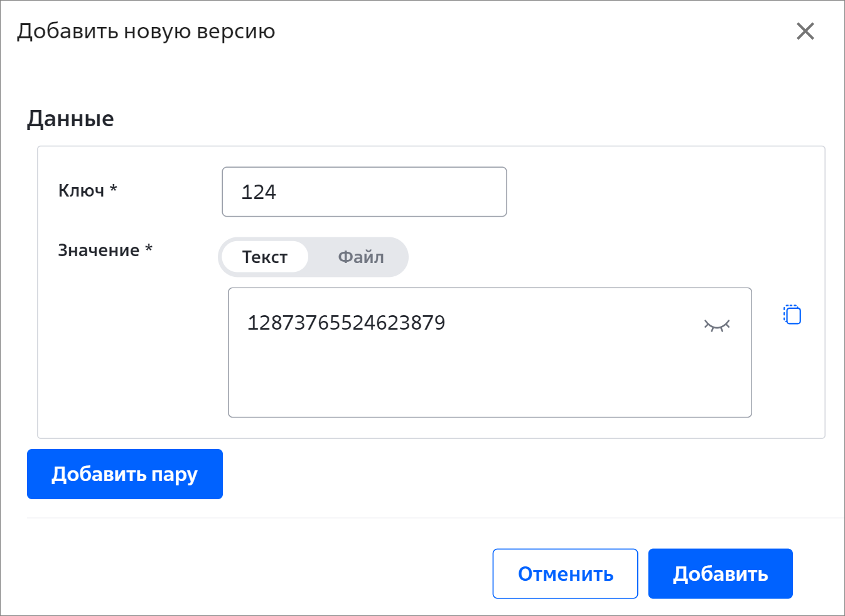Image resolution: width=845 pixels, height=616 pixels.
Task: Click the Ключ * field label
Action: tap(88, 190)
